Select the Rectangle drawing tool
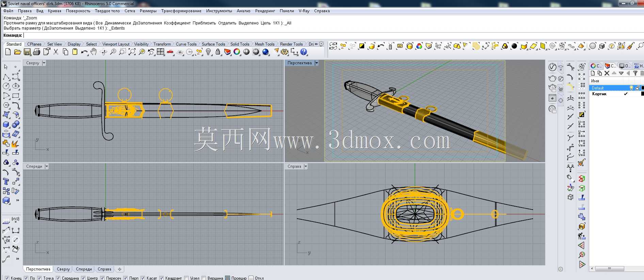Image resolution: width=644 pixels, height=280 pixels. 16,96
